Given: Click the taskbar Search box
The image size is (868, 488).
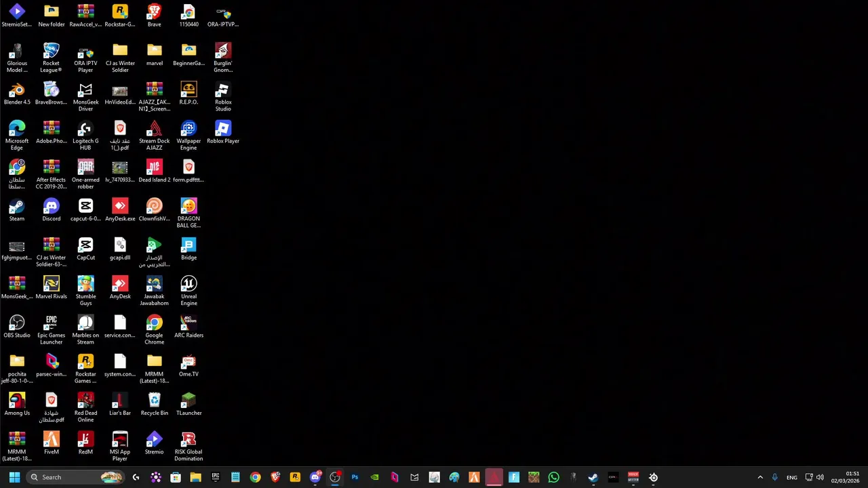Looking at the screenshot, I should point(76,477).
